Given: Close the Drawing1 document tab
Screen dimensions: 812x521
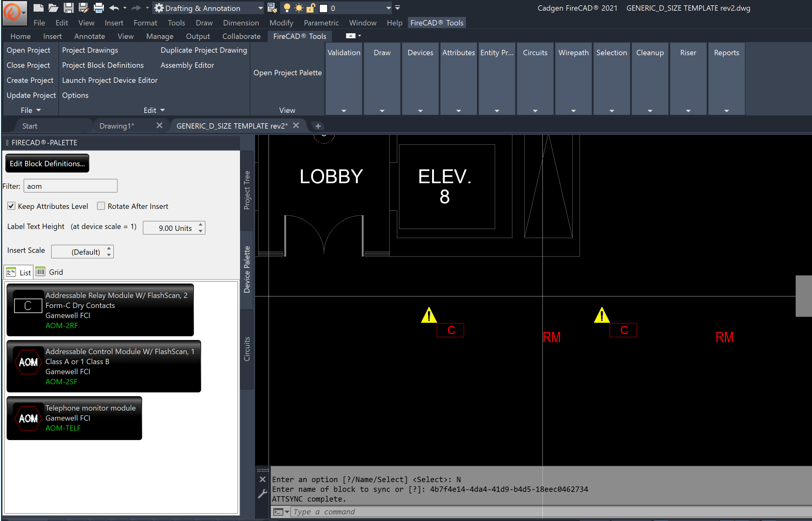Looking at the screenshot, I should (x=159, y=125).
